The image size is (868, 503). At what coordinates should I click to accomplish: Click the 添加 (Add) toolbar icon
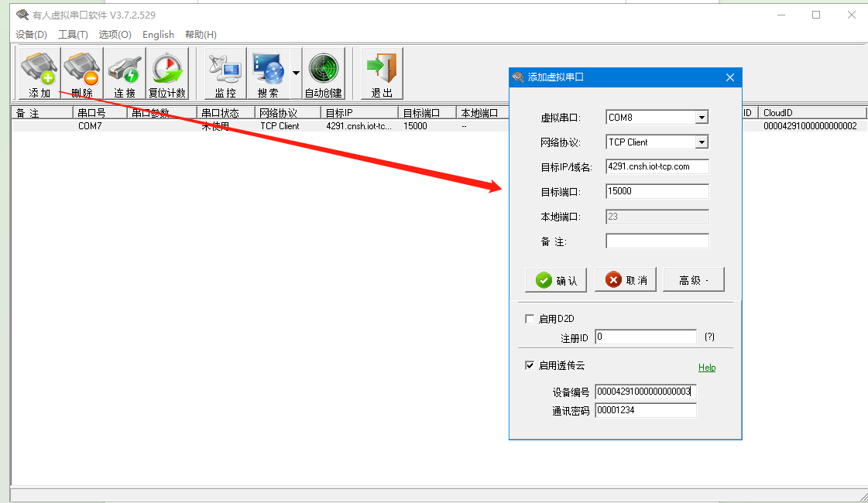pos(39,74)
